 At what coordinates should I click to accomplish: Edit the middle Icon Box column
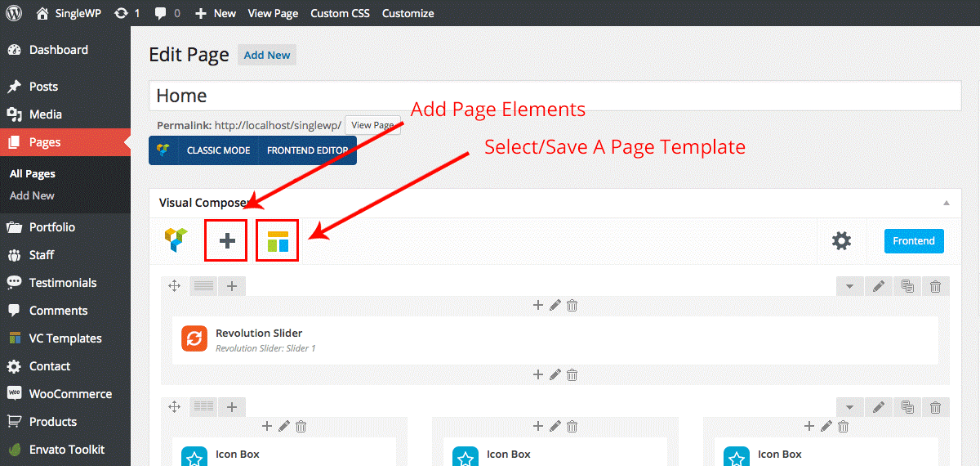pos(555,426)
